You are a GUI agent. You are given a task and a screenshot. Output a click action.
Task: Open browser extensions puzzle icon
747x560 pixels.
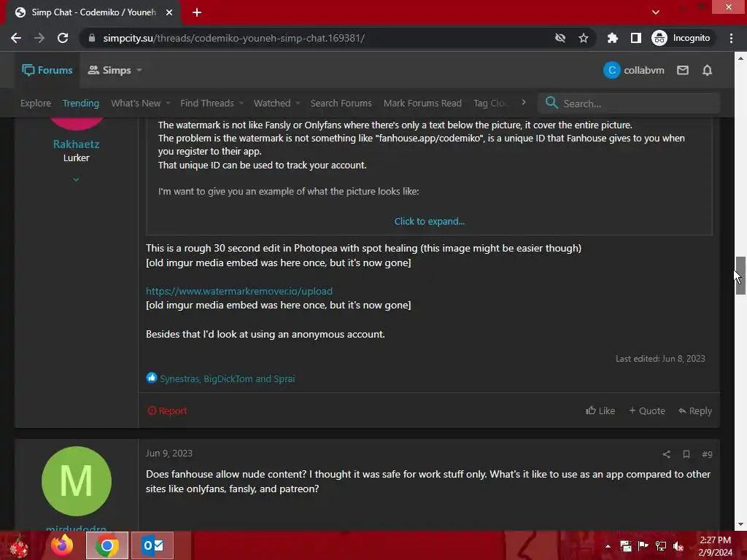pos(613,38)
